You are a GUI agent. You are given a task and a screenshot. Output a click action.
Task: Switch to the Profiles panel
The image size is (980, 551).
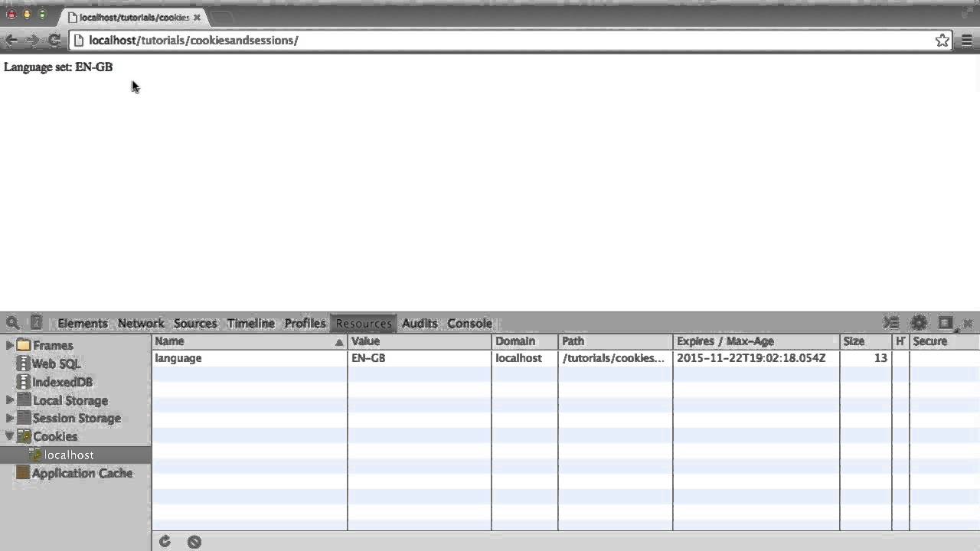click(x=305, y=323)
